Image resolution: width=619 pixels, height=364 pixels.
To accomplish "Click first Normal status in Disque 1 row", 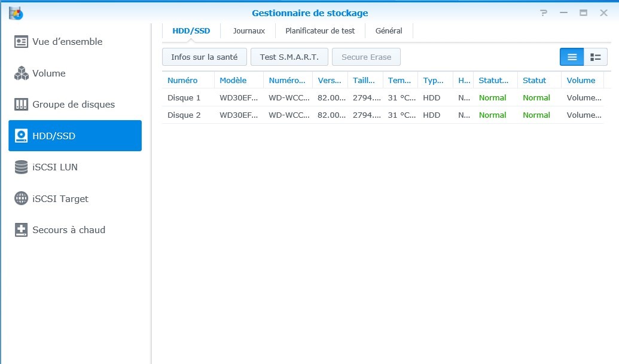I will click(493, 98).
